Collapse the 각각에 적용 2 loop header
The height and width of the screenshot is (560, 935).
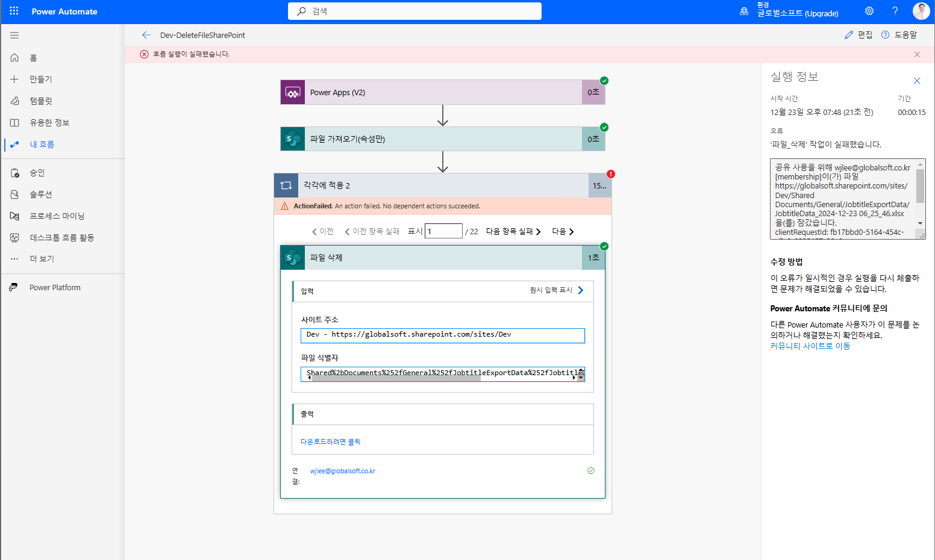(443, 185)
